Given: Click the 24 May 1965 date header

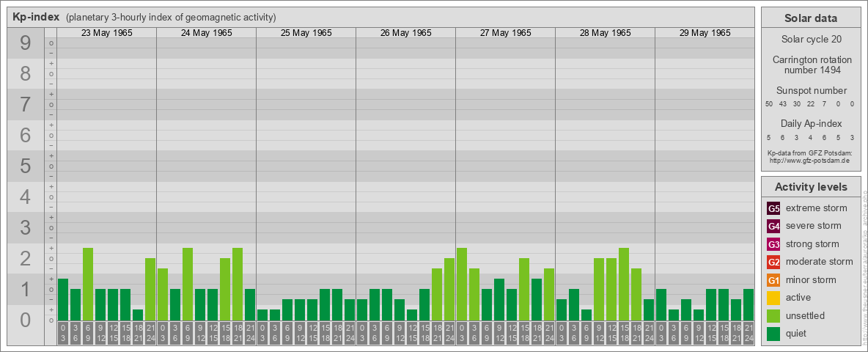Looking at the screenshot, I should click(x=207, y=33).
